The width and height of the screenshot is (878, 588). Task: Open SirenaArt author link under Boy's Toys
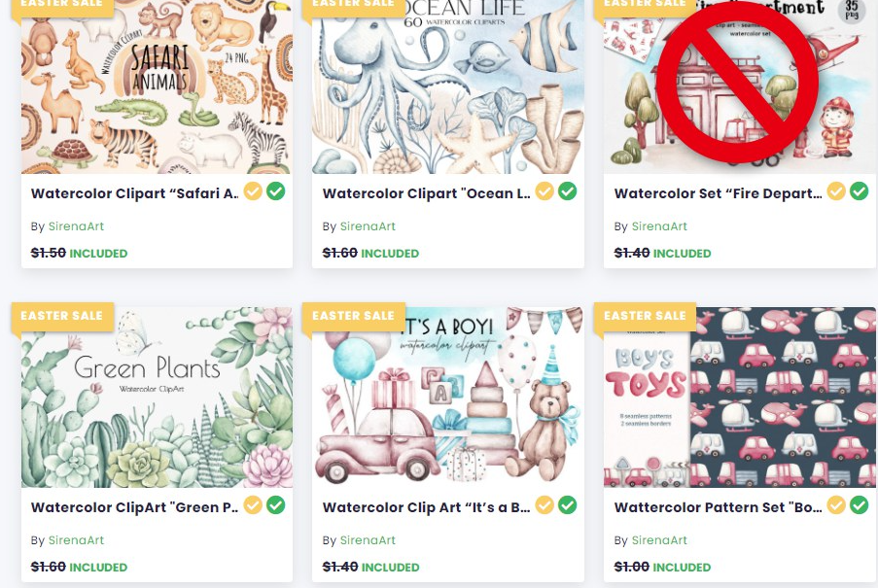(x=659, y=540)
